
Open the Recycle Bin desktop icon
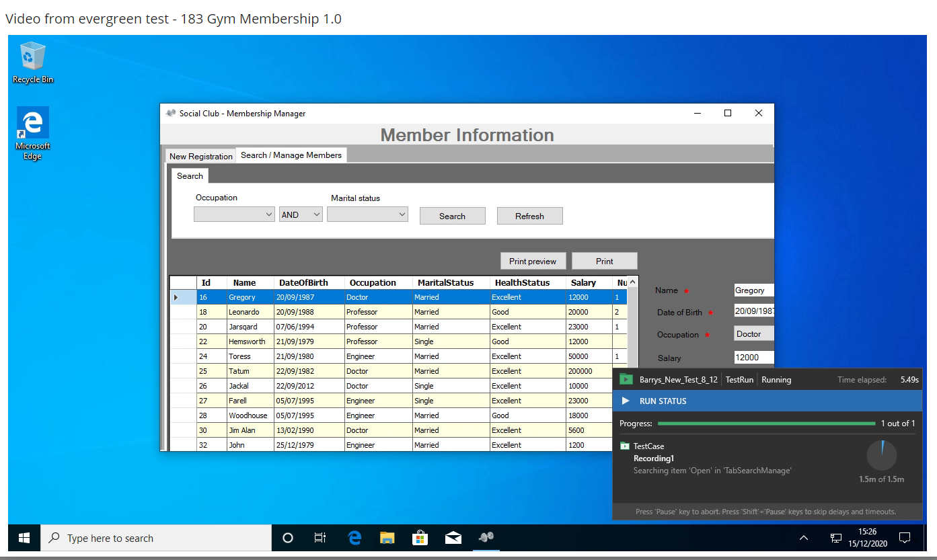pos(32,62)
